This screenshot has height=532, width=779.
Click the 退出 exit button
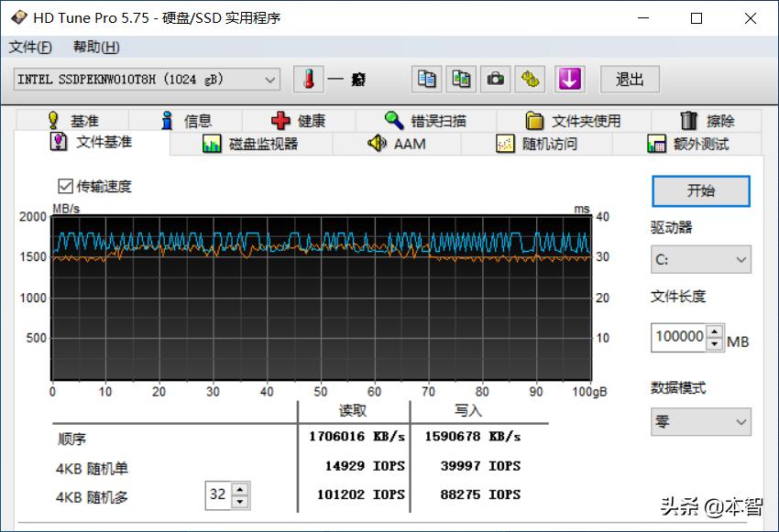coord(629,80)
